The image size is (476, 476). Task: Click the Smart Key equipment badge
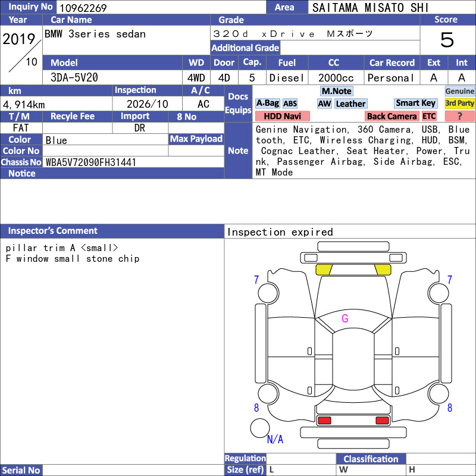point(415,103)
